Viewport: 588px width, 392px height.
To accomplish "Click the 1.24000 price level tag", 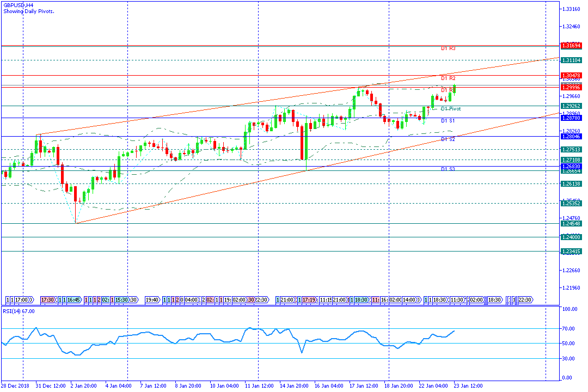I will tap(572, 237).
